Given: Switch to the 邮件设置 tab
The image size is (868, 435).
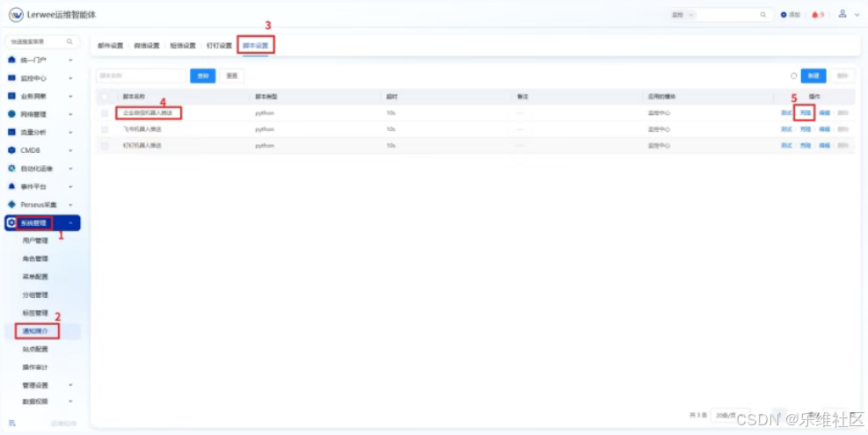Looking at the screenshot, I should (x=111, y=46).
